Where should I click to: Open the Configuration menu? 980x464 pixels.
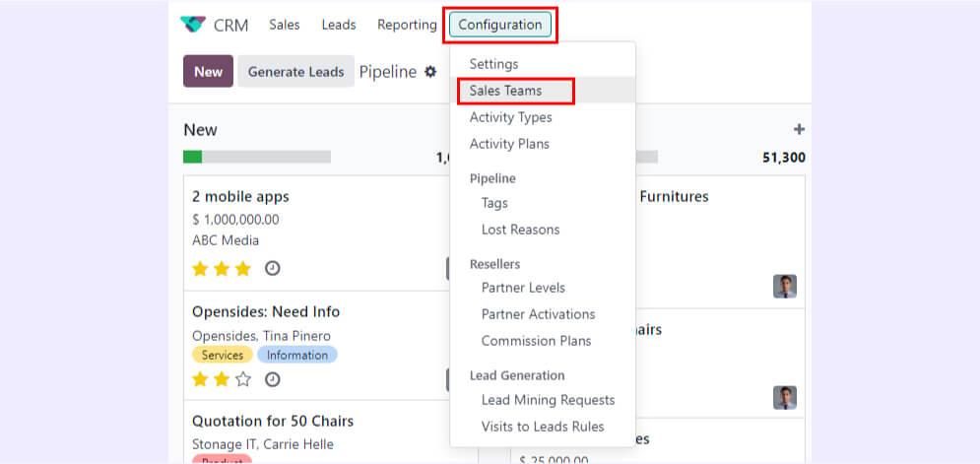tap(500, 25)
